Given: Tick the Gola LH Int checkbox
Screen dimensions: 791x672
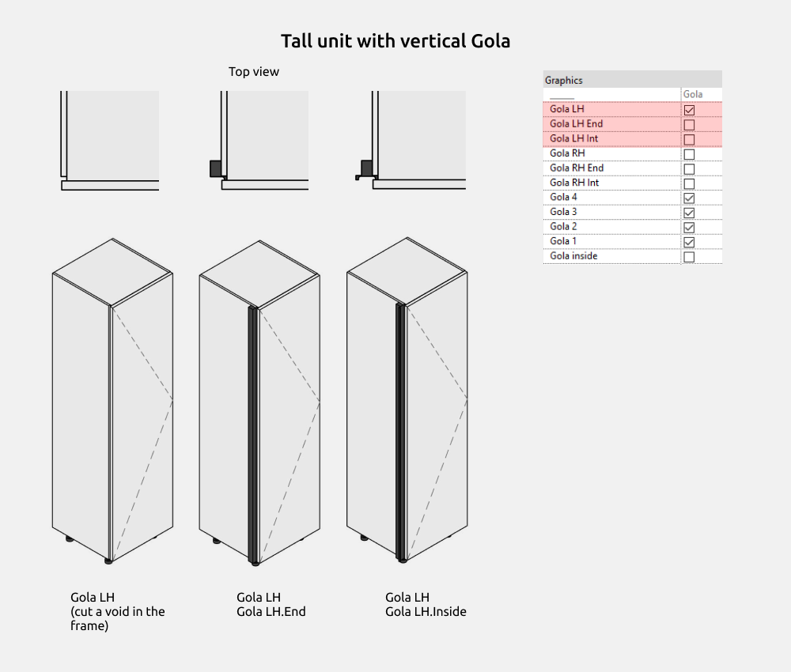Looking at the screenshot, I should [689, 140].
